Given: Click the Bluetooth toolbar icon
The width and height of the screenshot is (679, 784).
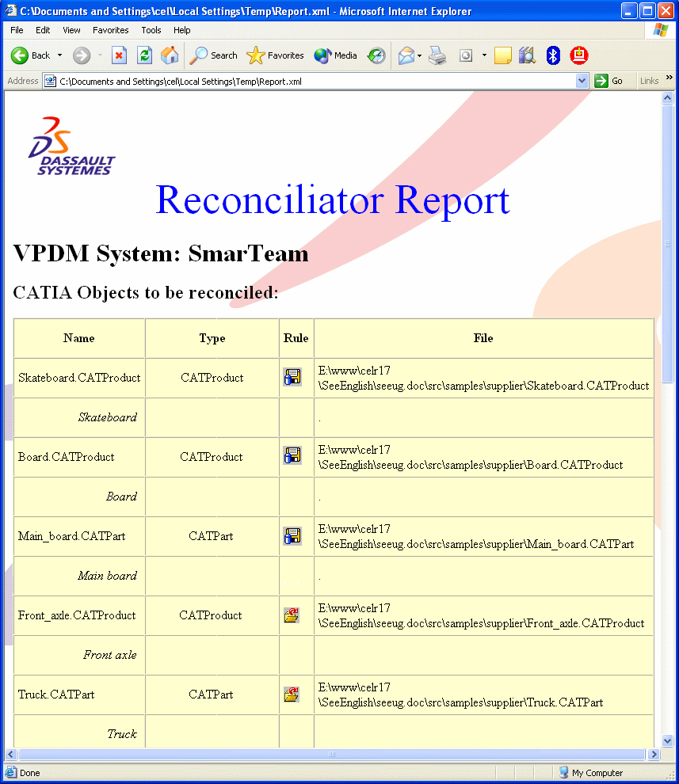Looking at the screenshot, I should 553,55.
